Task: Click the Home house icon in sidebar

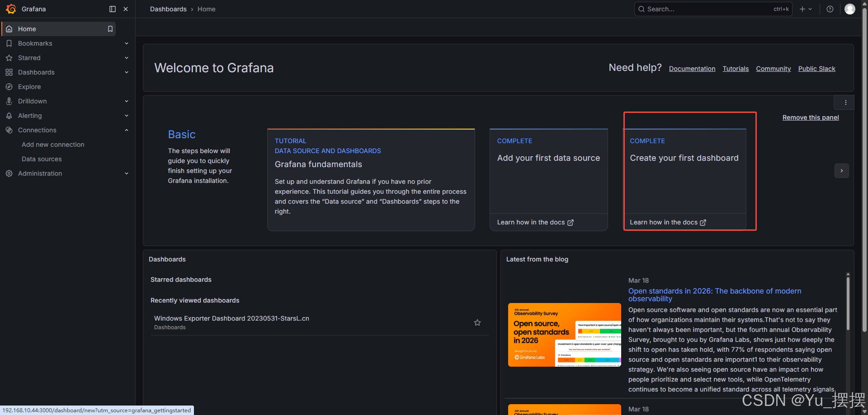Action: click(x=9, y=29)
